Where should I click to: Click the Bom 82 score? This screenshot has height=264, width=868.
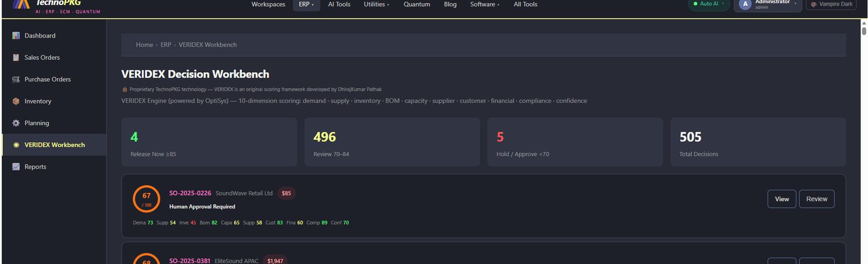[x=208, y=222]
